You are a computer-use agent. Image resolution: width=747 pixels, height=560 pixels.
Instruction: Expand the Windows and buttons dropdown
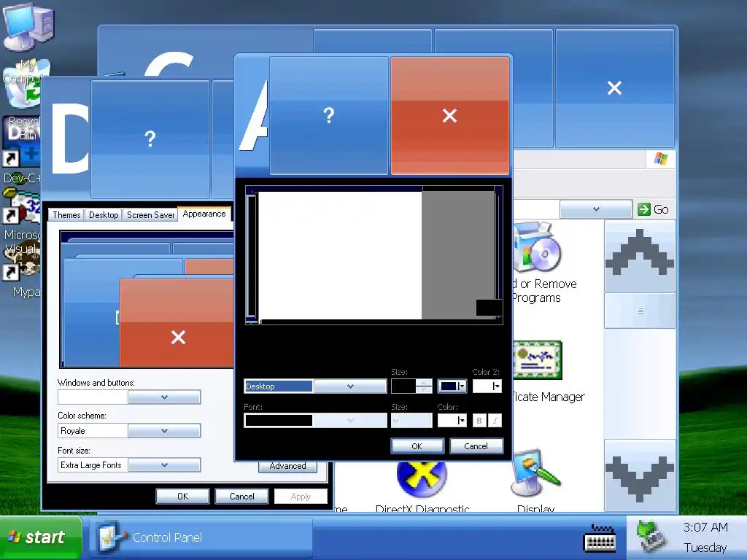(x=164, y=397)
